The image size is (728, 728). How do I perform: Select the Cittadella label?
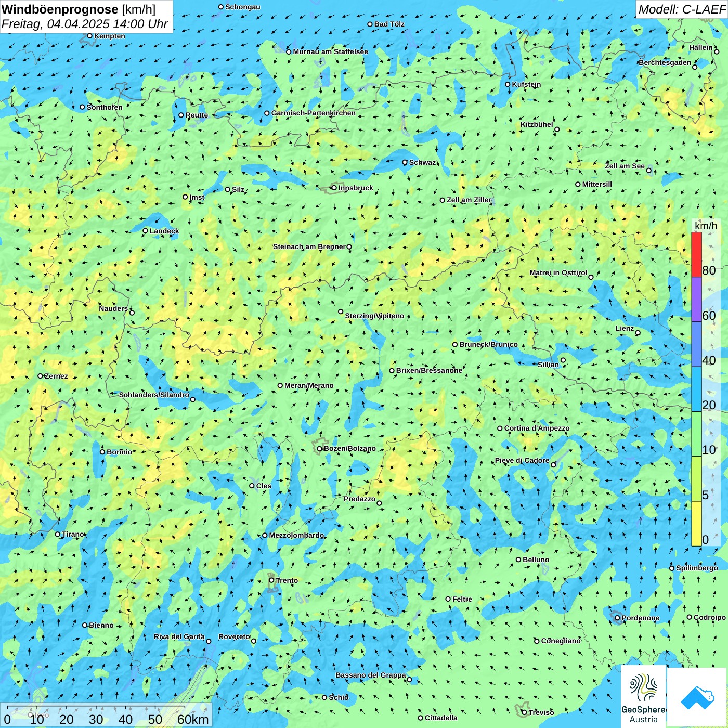(x=441, y=718)
